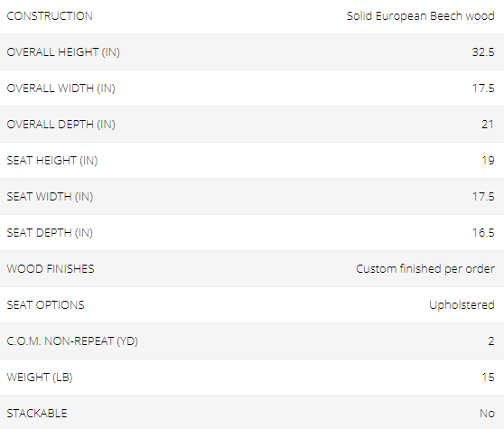
Task: Select the 21 overall depth value
Action: click(x=488, y=125)
